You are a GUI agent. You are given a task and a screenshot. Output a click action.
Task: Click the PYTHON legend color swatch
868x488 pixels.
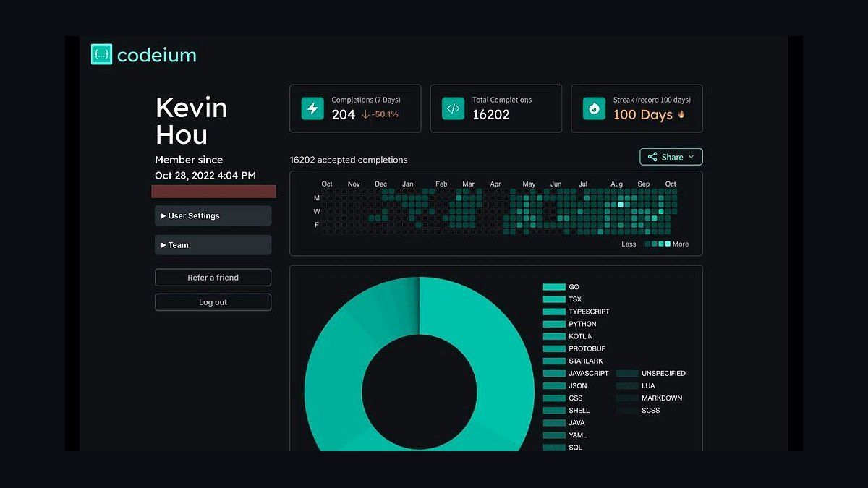(554, 324)
